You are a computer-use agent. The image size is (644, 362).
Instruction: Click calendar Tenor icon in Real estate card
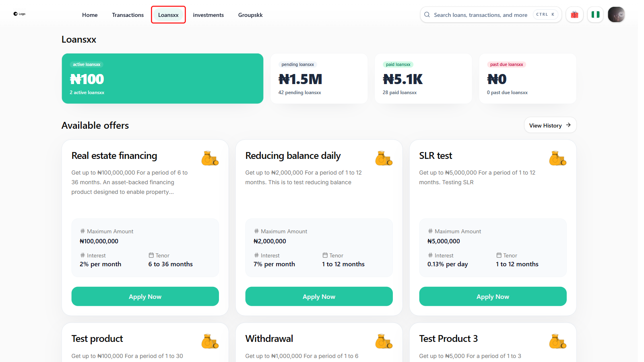tap(151, 255)
